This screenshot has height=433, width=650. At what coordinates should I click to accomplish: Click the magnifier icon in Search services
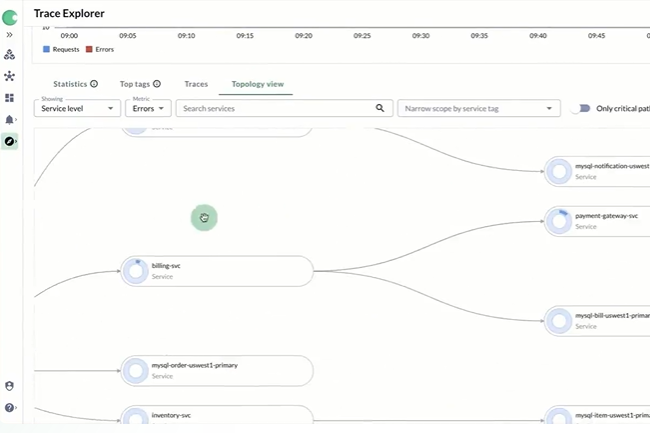pos(380,108)
